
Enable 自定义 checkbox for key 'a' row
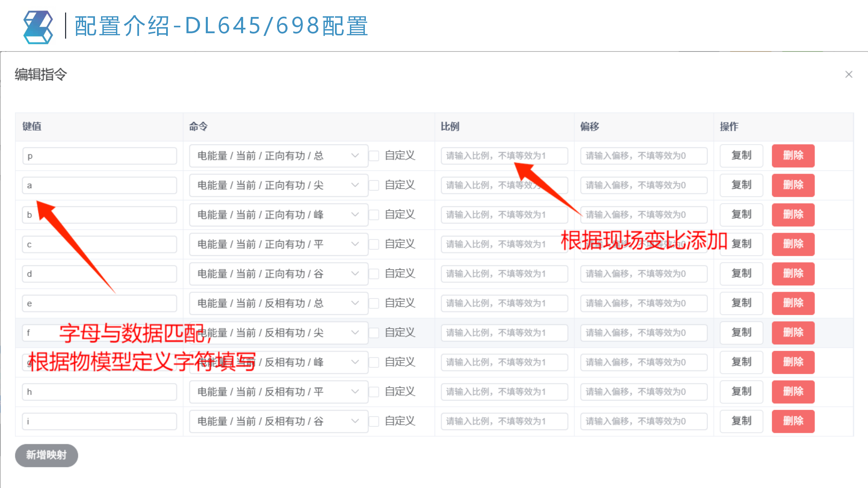[374, 185]
